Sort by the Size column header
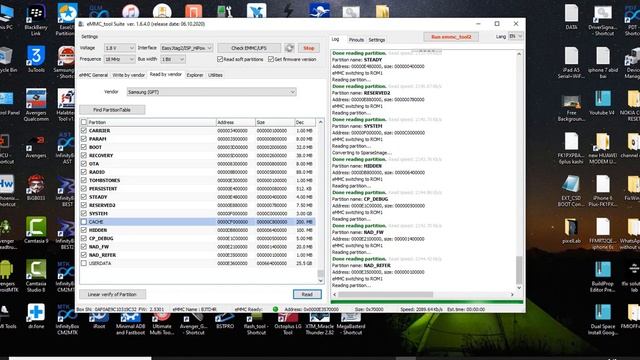Viewport: 640px width, 360px height. [275, 122]
